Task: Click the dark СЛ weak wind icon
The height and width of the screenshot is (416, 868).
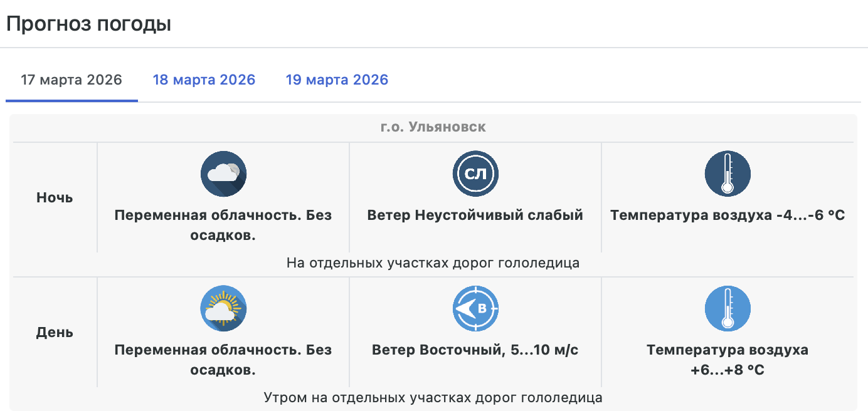Action: [475, 174]
